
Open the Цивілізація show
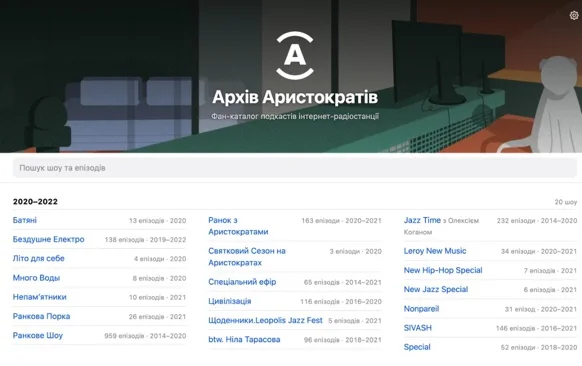[230, 301]
